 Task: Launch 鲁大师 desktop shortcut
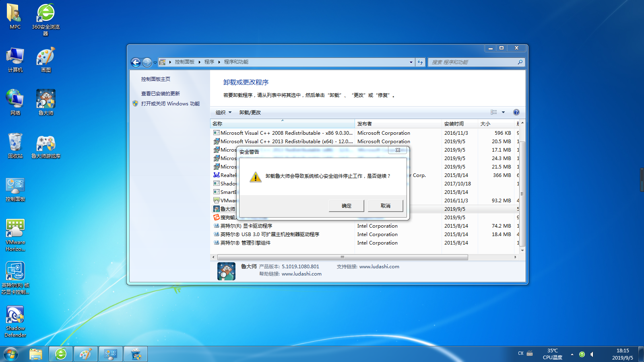46,103
